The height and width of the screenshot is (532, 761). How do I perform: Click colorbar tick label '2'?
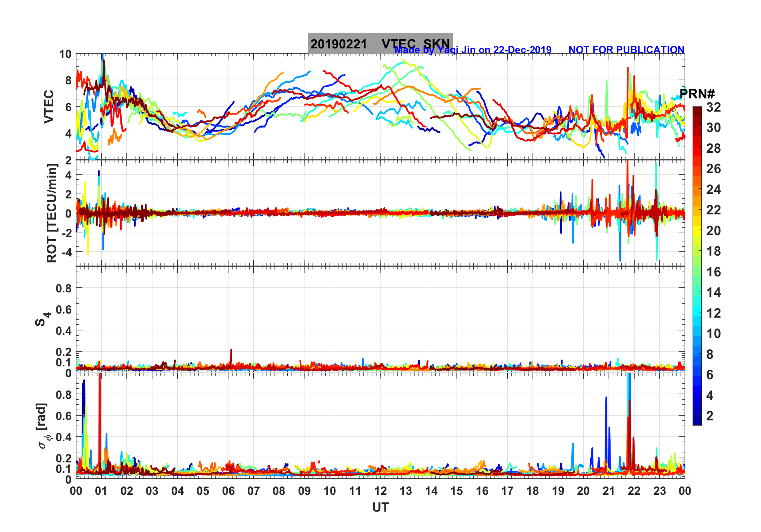710,416
